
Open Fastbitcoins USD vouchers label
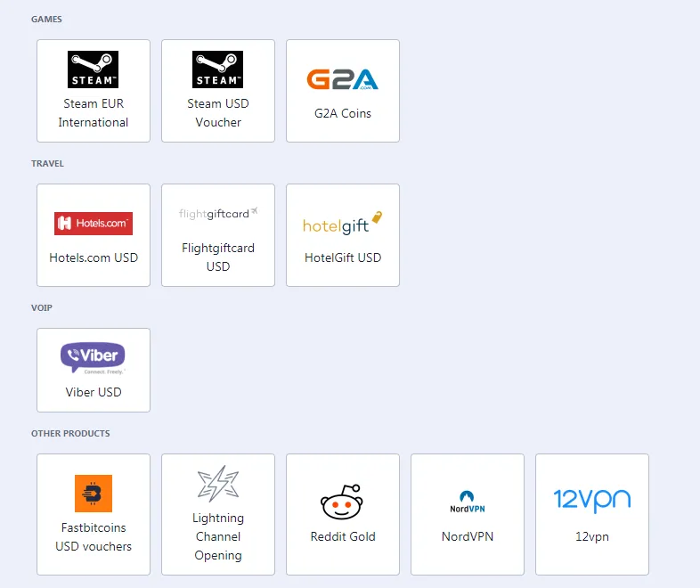(94, 537)
